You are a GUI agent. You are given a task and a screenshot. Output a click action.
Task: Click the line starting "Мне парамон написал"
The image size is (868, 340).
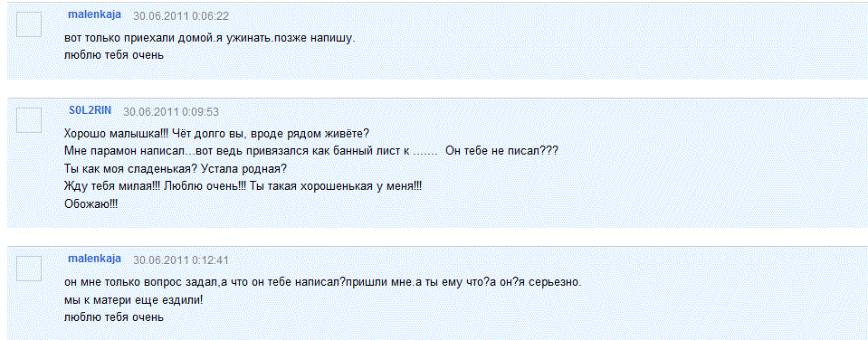click(x=311, y=151)
